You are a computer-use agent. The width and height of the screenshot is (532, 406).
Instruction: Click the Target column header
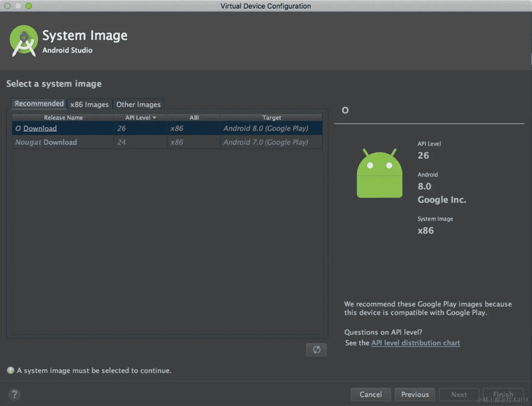click(x=271, y=117)
